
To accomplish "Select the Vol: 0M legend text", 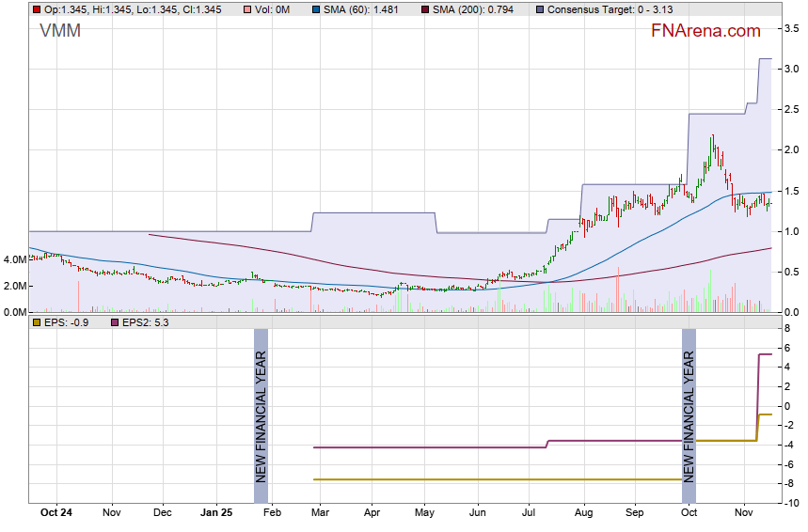I will 274,9.
